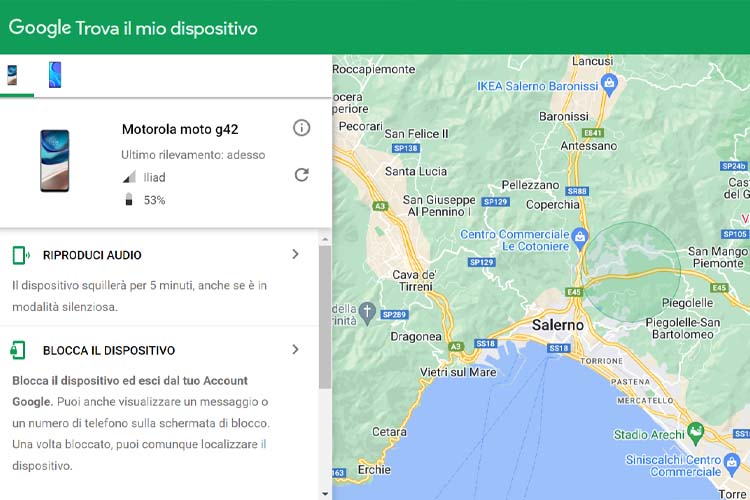Click the Salerno city label
This screenshot has height=500, width=750.
(x=558, y=325)
